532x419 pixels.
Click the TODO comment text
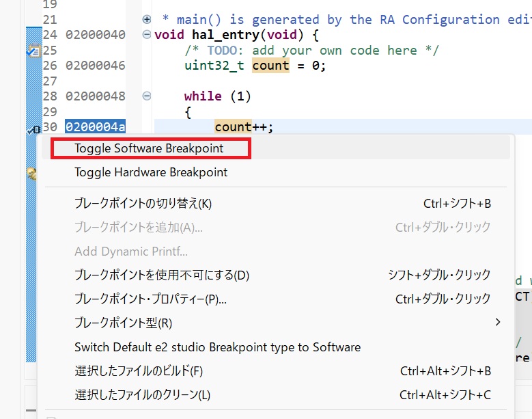point(311,51)
